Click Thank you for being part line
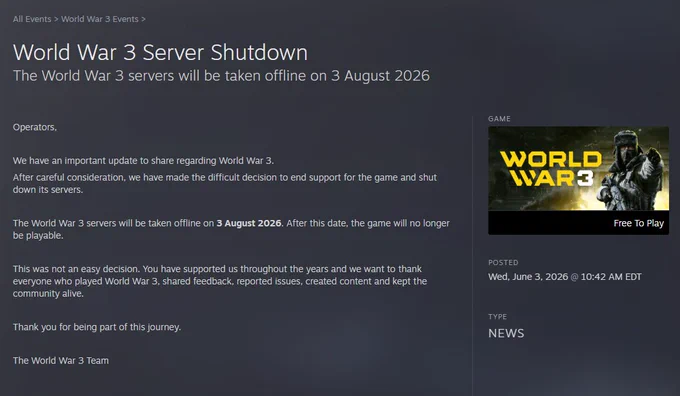680x396 pixels. pyautogui.click(x=97, y=327)
